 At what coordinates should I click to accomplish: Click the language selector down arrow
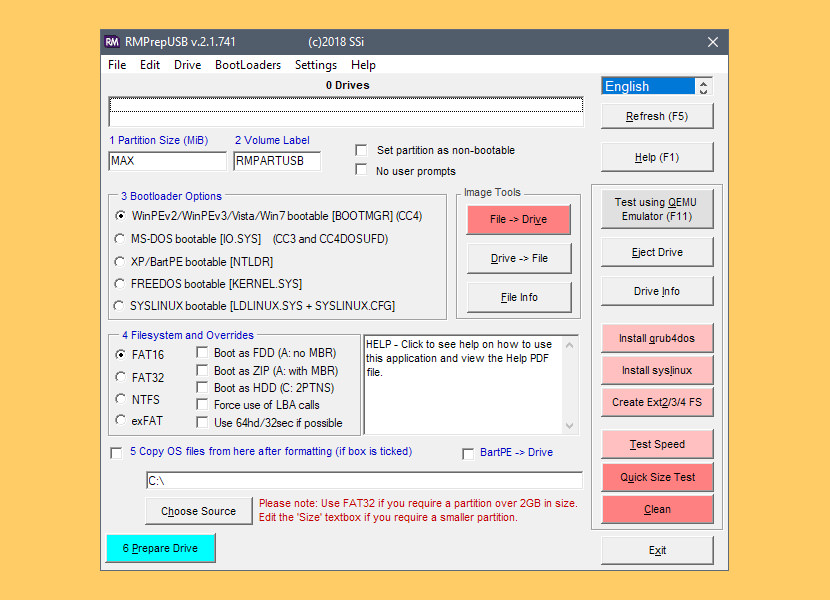click(703, 91)
